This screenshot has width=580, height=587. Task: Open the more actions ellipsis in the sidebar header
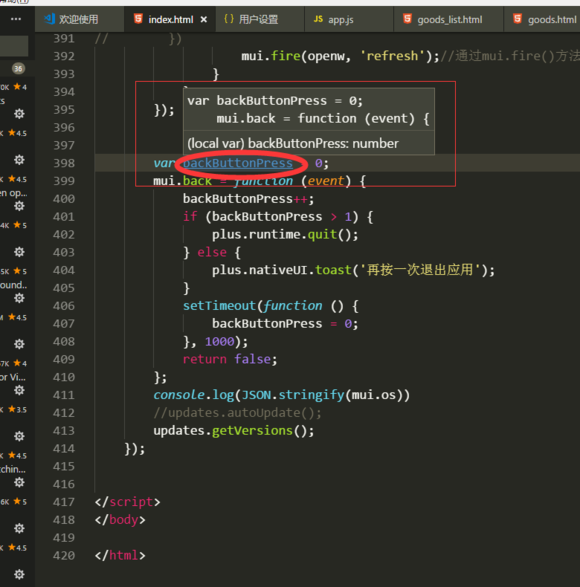click(x=16, y=19)
